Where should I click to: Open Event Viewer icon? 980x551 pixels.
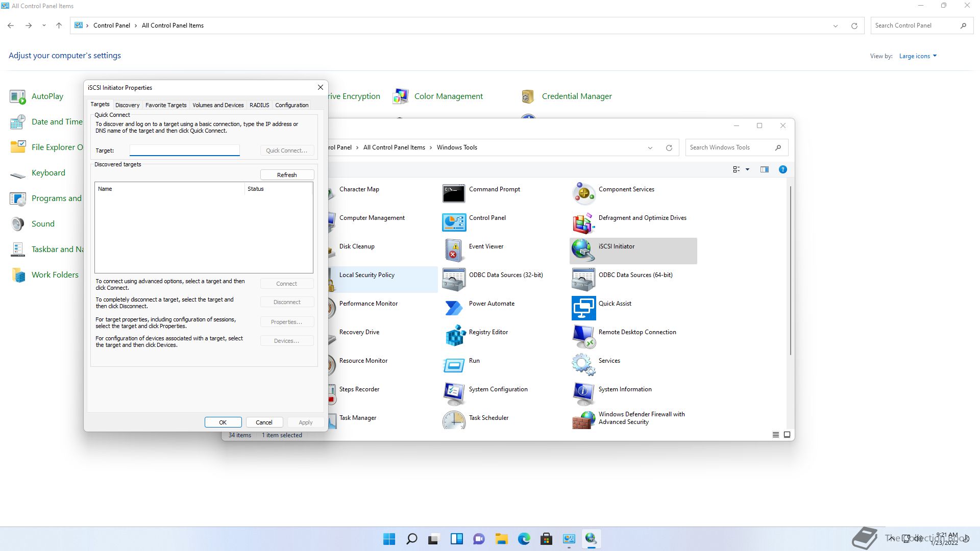454,251
